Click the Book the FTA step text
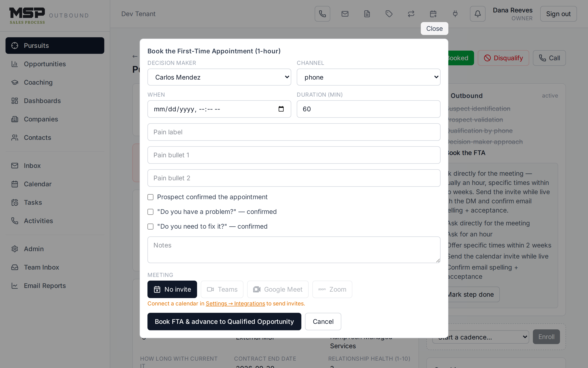Screen dimensions: 588x368 tap(466, 153)
